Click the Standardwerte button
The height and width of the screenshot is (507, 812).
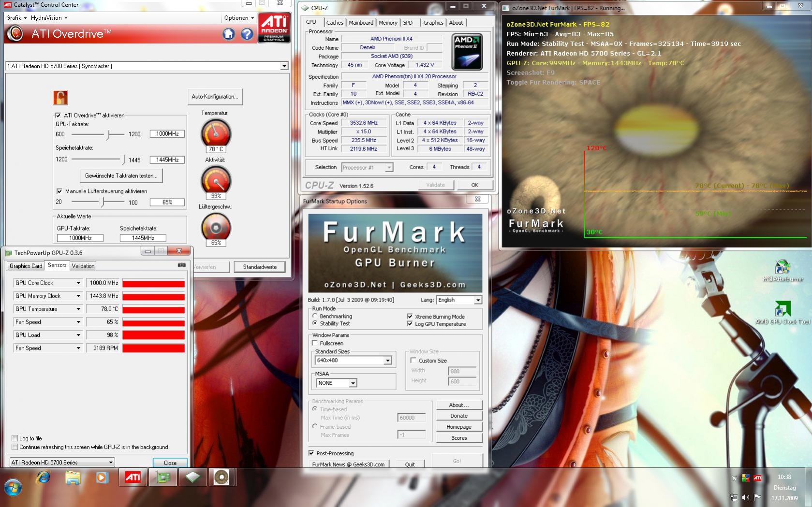(x=260, y=267)
